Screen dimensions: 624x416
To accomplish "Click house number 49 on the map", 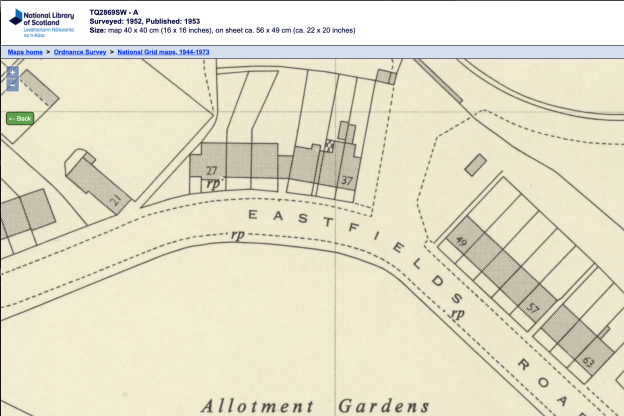I will click(x=461, y=242).
